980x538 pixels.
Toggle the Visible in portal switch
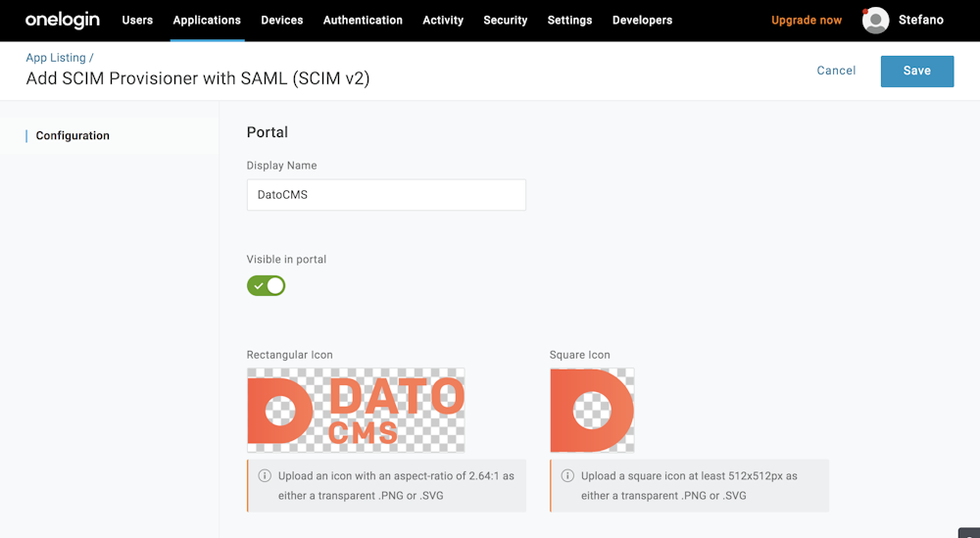(x=267, y=285)
